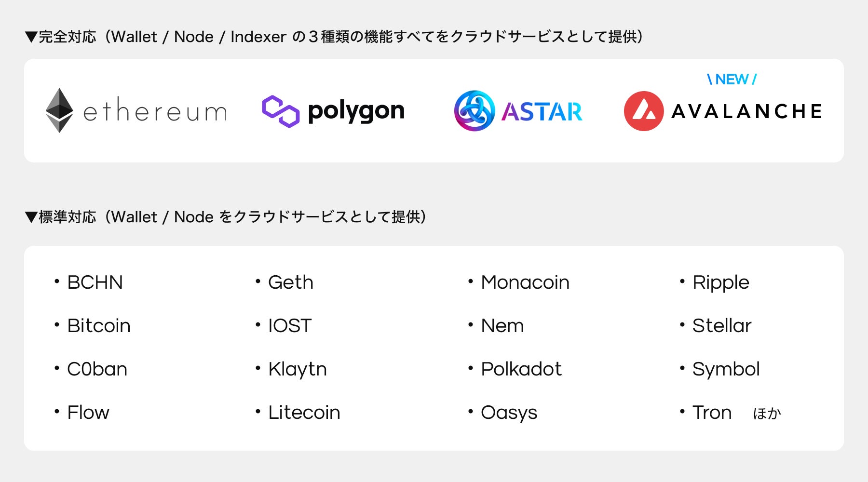Click the AVALANCHE wordmark text

tap(746, 111)
